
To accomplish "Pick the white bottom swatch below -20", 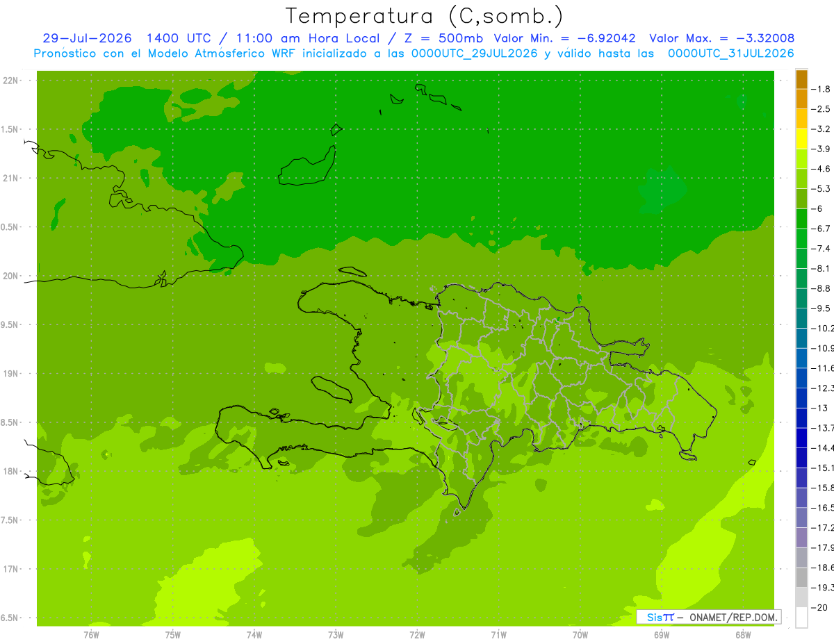I will click(x=801, y=618).
